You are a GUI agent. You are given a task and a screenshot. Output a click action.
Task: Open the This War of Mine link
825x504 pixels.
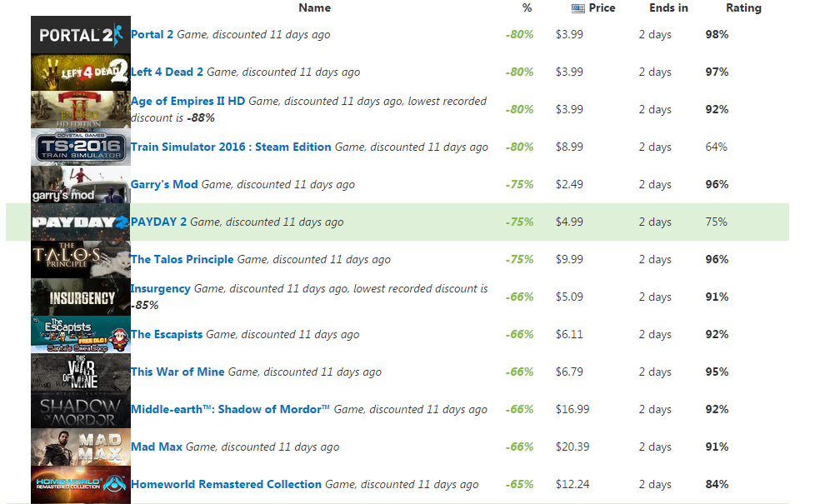[x=177, y=372]
